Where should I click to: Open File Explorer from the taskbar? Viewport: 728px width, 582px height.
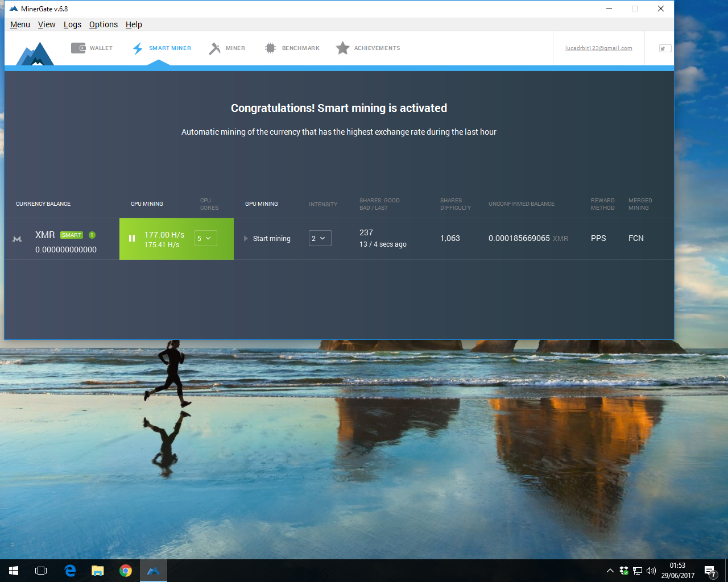click(98, 571)
